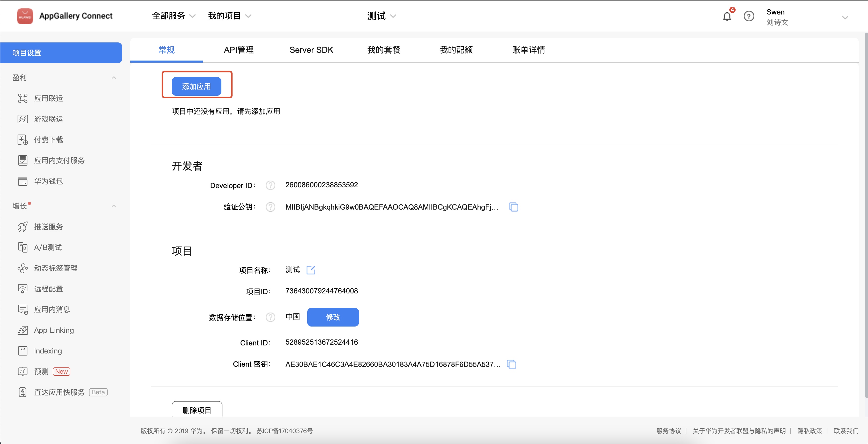The image size is (868, 444).
Task: Click the 删除项目 button
Action: 197,409
